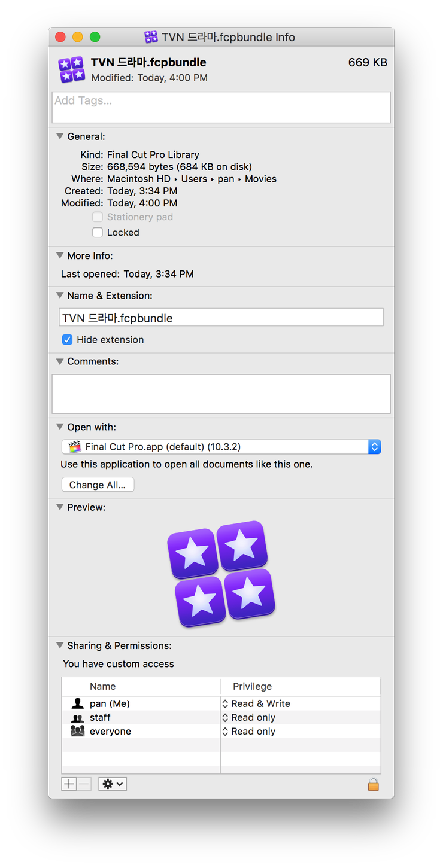Click the pan (Me) user icon
The image size is (443, 868).
77,703
